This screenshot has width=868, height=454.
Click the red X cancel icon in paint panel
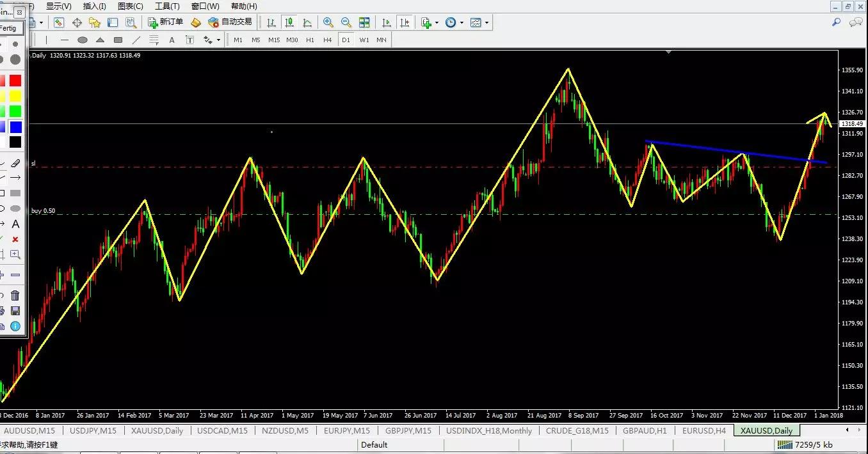pyautogui.click(x=15, y=239)
